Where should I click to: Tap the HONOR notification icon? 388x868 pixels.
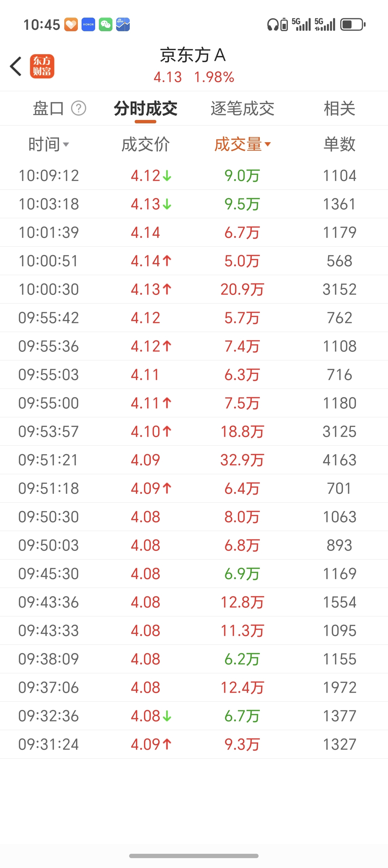[88, 25]
